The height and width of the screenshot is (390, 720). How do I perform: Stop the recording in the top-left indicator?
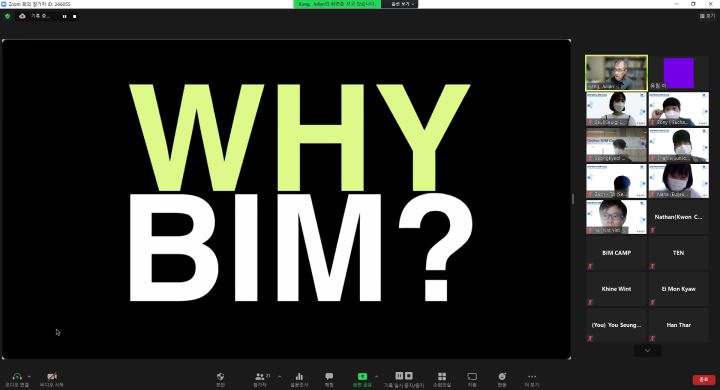[x=74, y=16]
